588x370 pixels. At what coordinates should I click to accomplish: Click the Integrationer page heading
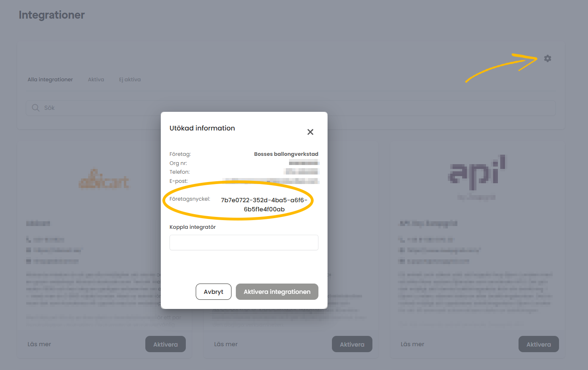pyautogui.click(x=52, y=15)
